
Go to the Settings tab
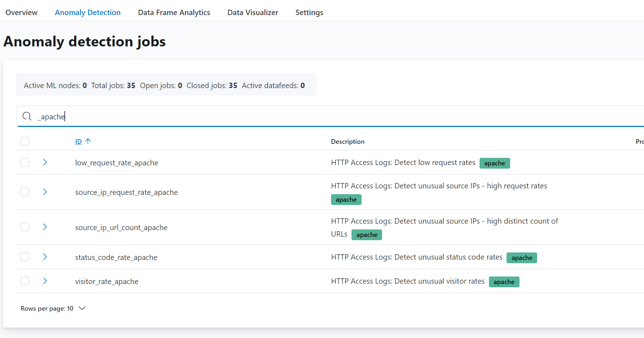tap(309, 13)
